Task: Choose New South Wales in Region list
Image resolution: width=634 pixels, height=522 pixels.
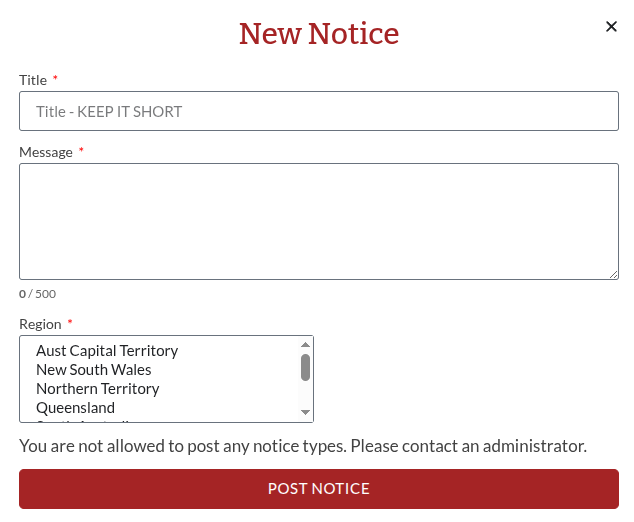Action: (x=94, y=370)
